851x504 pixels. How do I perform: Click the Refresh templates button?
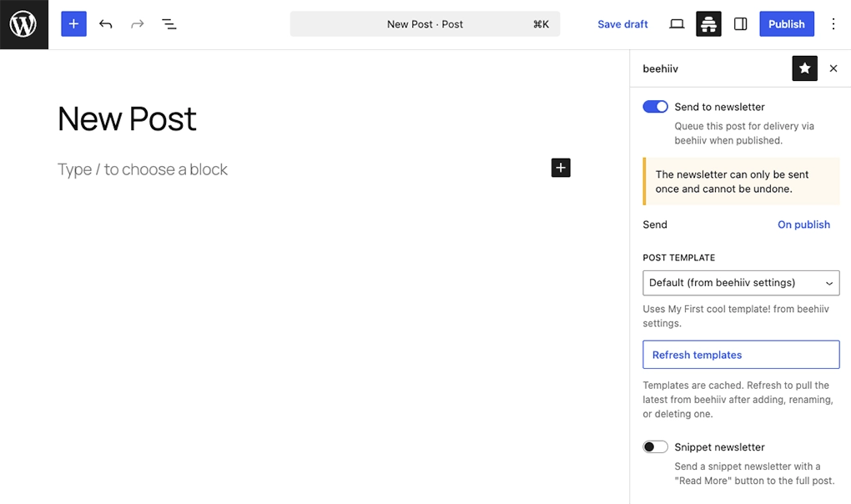741,355
